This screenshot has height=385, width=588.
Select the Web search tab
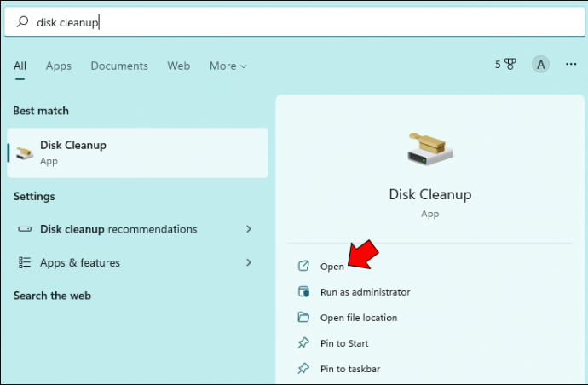pos(179,66)
